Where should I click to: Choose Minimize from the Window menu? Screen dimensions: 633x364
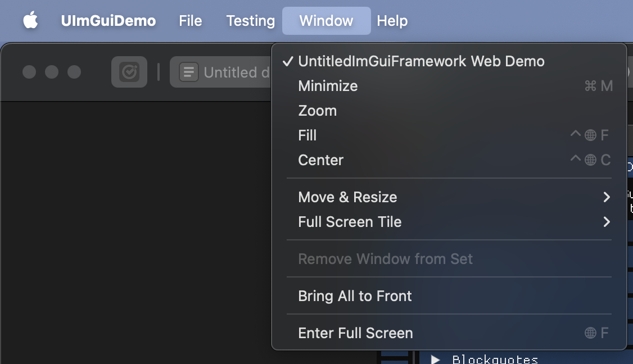point(449,86)
